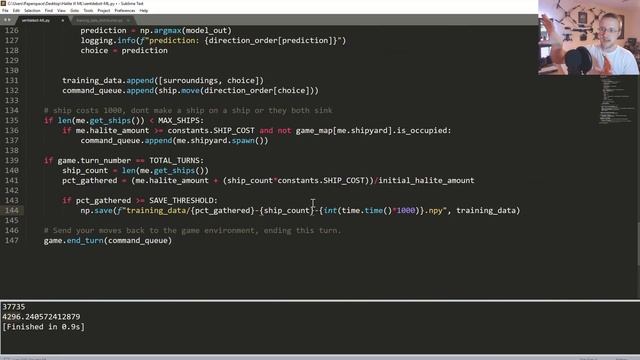Click 'MAX_SHIPS' on line 135

tap(178, 120)
